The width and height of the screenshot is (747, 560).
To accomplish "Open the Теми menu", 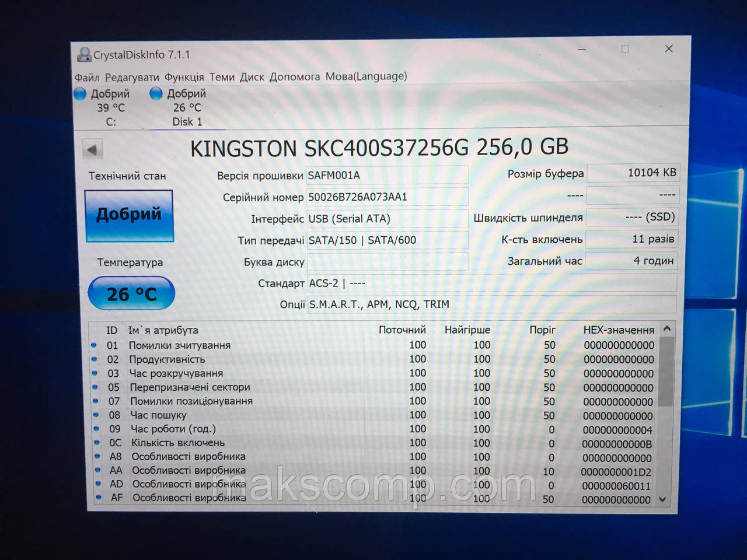I will [x=222, y=77].
